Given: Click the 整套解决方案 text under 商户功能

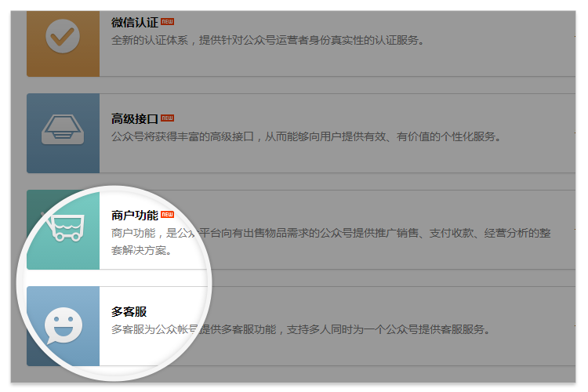Looking at the screenshot, I should [x=141, y=250].
